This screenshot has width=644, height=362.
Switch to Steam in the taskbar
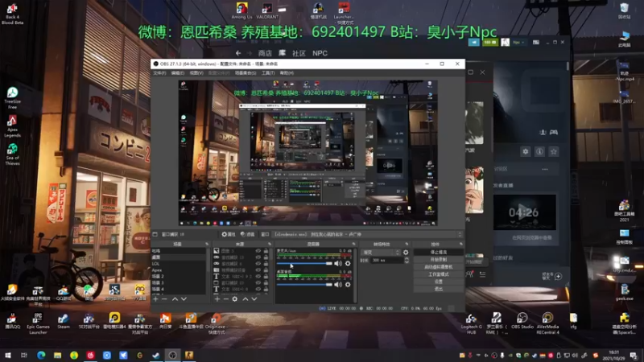pos(156,355)
